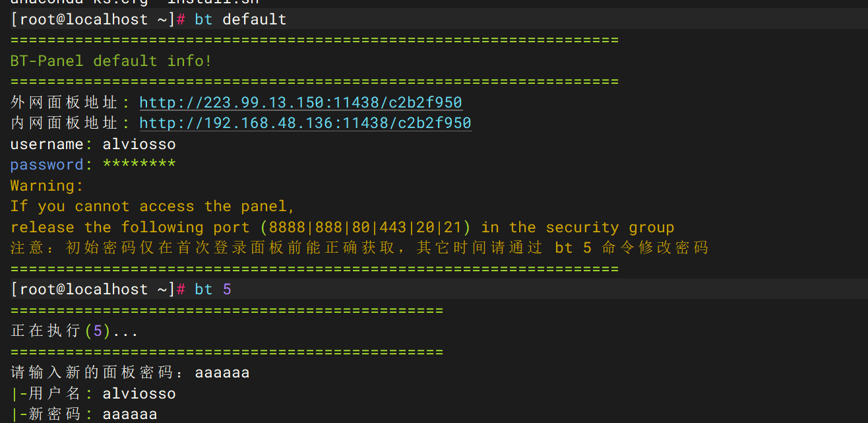Click the 'password' label text
The image size is (868, 423).
pyautogui.click(x=47, y=164)
